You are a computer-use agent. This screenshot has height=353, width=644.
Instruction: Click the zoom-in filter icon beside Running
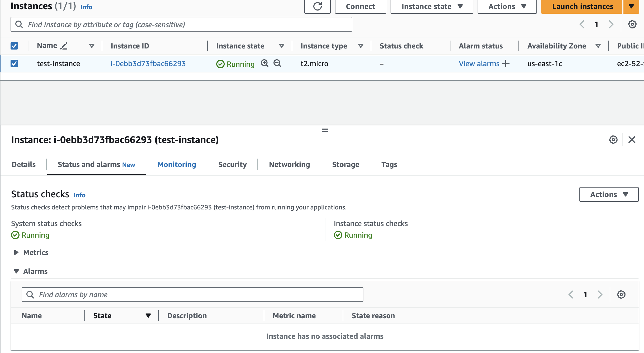pos(265,63)
